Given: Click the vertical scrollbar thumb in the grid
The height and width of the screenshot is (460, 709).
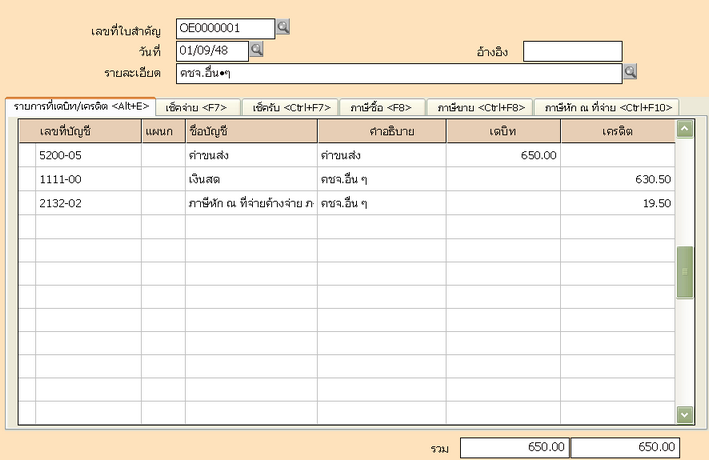Looking at the screenshot, I should pos(685,271).
